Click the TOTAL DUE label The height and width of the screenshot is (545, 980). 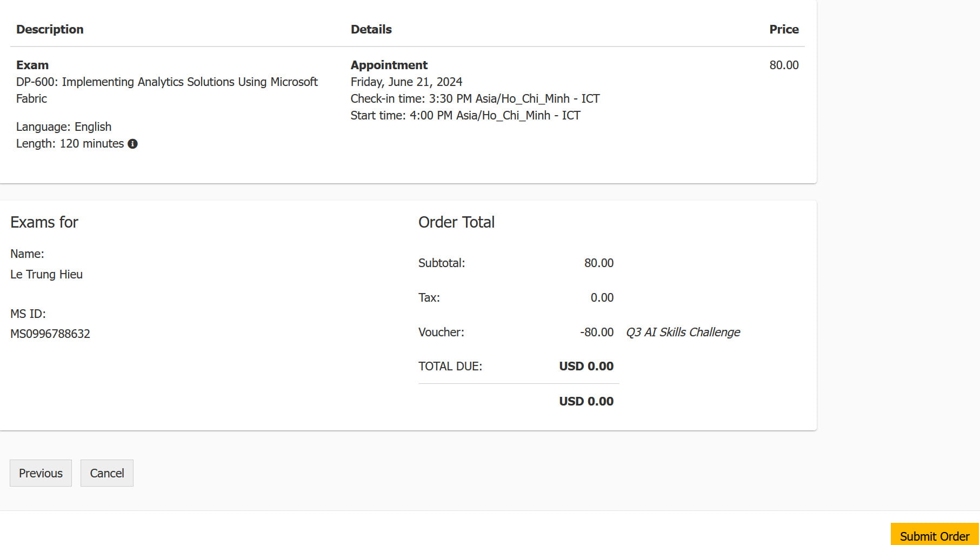[450, 366]
